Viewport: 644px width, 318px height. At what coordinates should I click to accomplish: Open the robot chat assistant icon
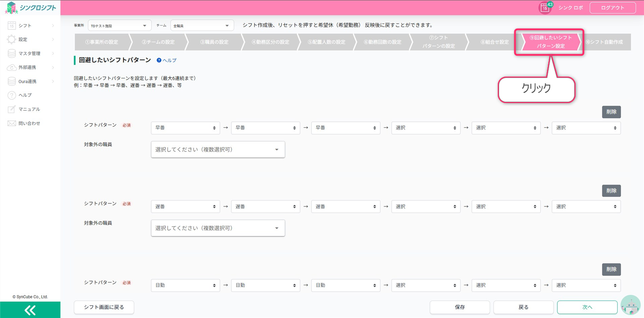[x=631, y=306]
